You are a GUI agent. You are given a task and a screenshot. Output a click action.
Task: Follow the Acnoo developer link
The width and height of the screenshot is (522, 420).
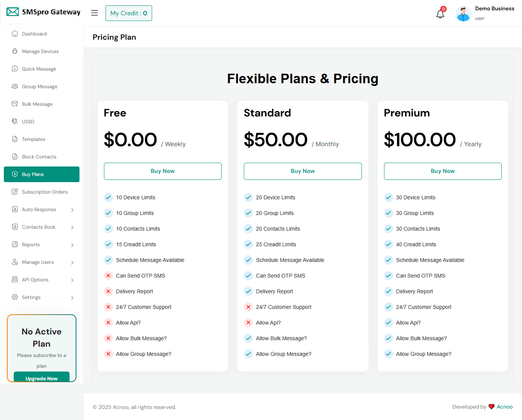[504, 407]
